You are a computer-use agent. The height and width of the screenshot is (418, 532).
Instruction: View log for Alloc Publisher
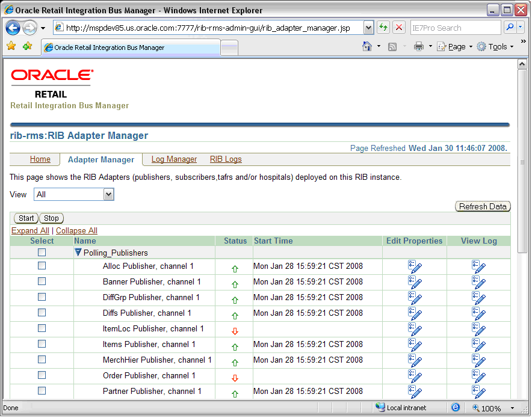pyautogui.click(x=478, y=267)
